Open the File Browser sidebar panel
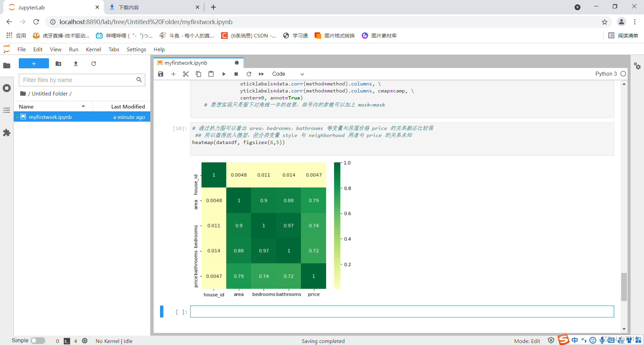The image size is (644, 345). point(7,66)
